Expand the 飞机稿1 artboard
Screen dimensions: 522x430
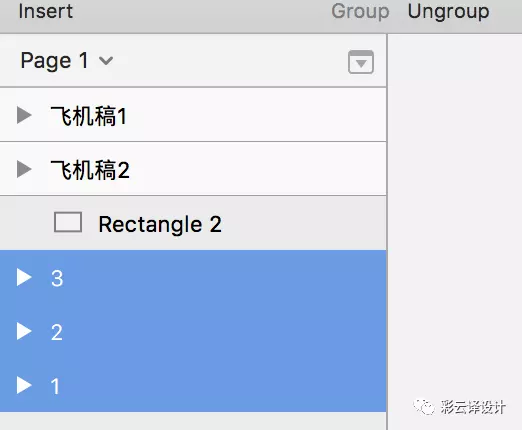click(x=24, y=115)
